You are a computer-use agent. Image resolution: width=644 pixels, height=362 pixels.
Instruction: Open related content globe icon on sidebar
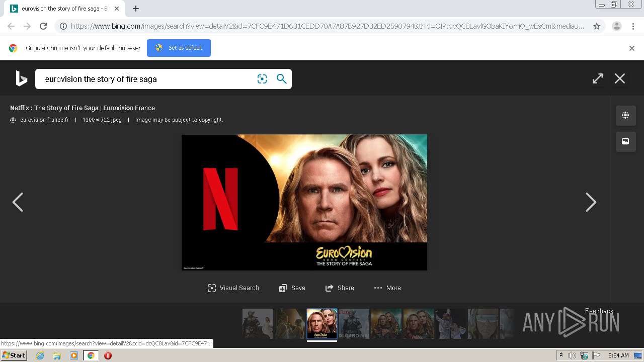pos(625,115)
